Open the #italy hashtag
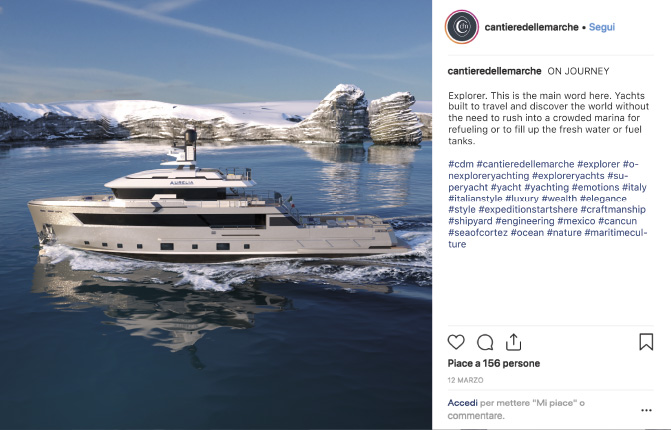 point(634,187)
